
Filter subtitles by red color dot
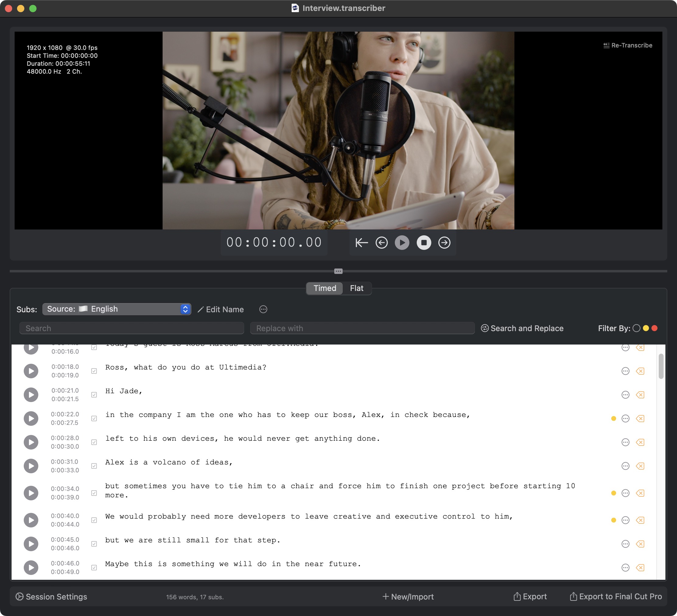pyautogui.click(x=654, y=328)
